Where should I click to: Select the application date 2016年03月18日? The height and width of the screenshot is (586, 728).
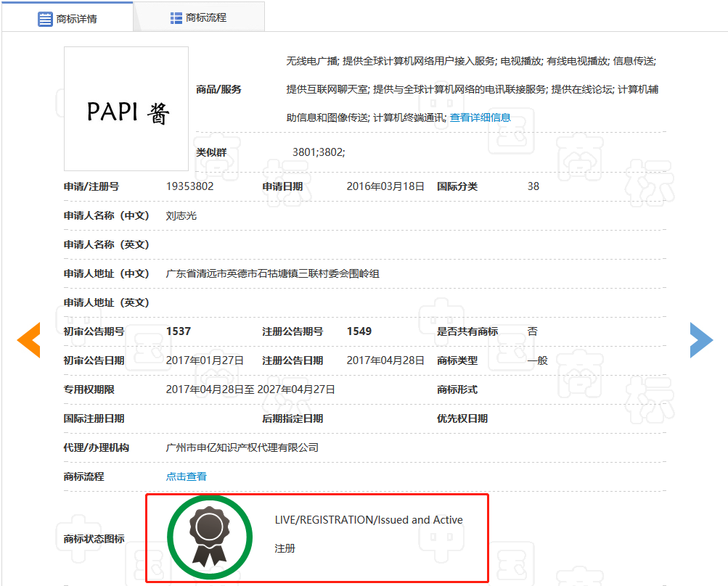coord(385,186)
